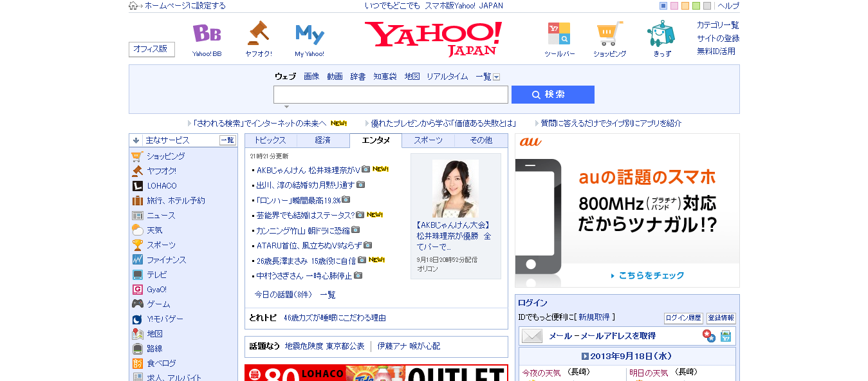Image resolution: width=868 pixels, height=381 pixels.
Task: Click the 路線 train icon
Action: [x=137, y=349]
